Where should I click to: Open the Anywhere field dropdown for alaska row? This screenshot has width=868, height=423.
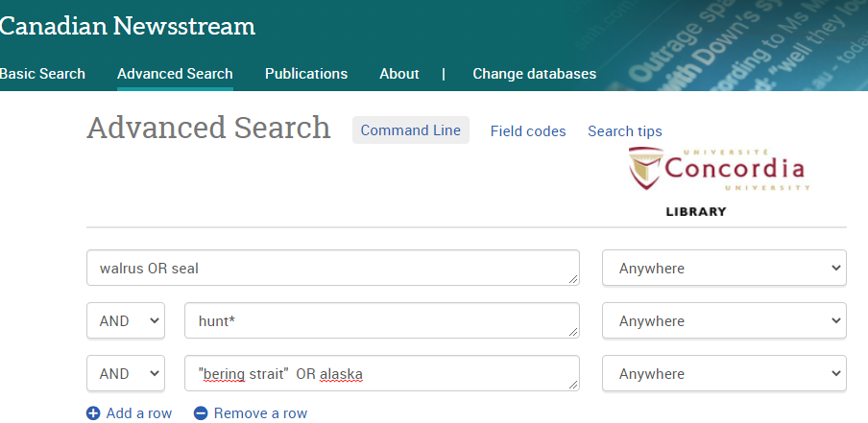pos(724,373)
